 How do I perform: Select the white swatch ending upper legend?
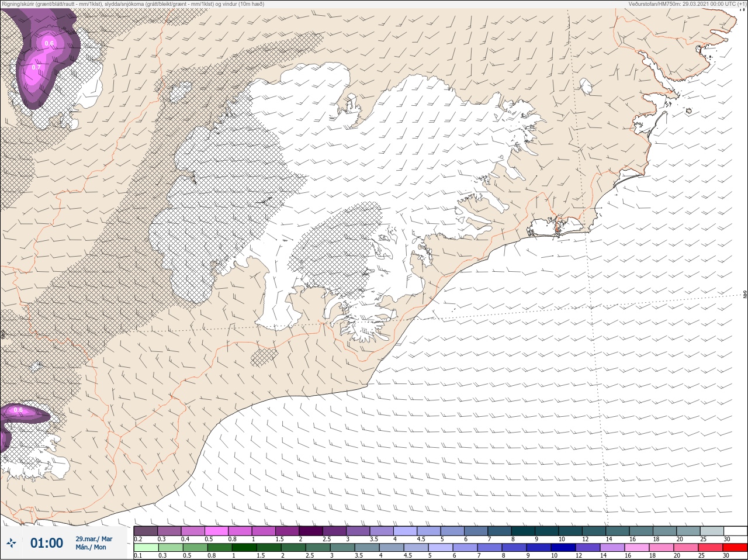tap(735, 531)
